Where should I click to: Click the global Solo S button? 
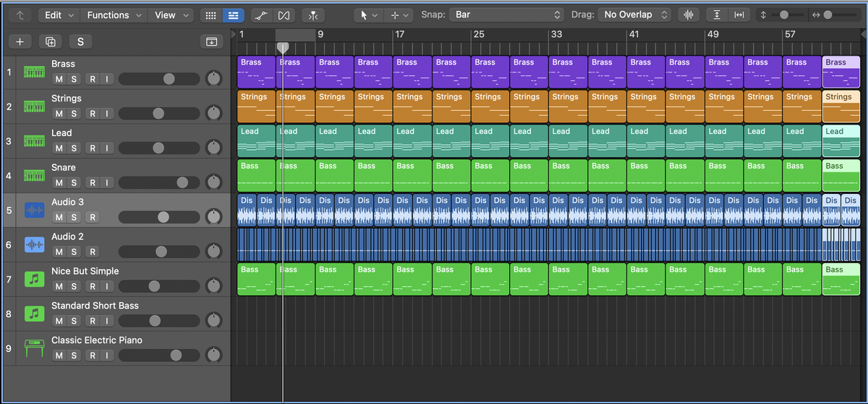click(x=80, y=42)
